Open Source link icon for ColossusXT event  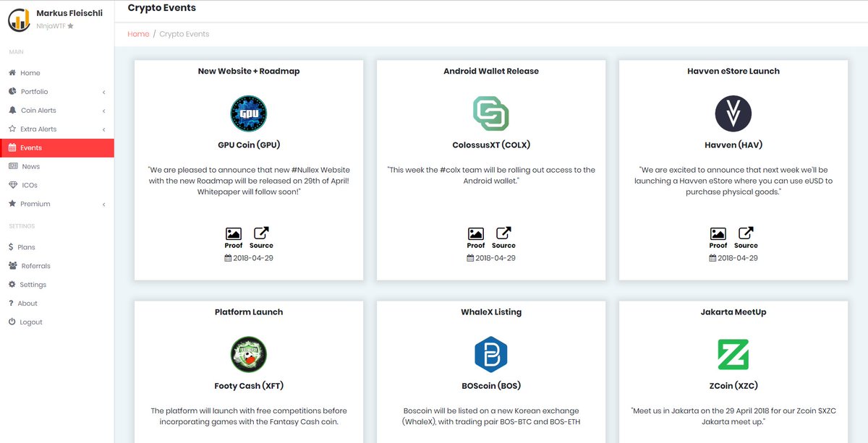(503, 233)
